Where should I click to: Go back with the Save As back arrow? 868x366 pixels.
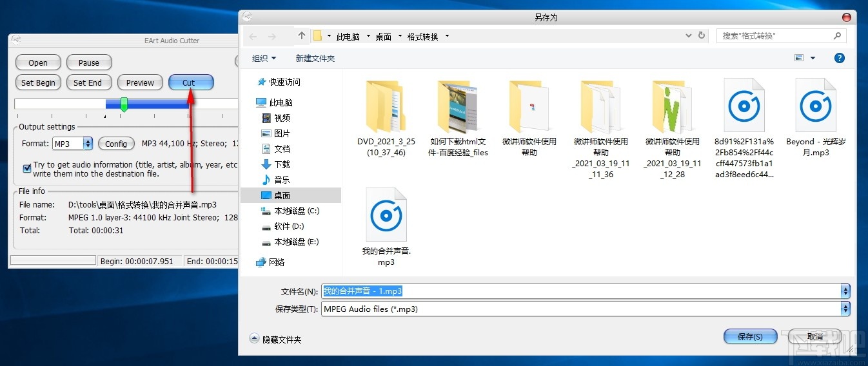tap(253, 36)
